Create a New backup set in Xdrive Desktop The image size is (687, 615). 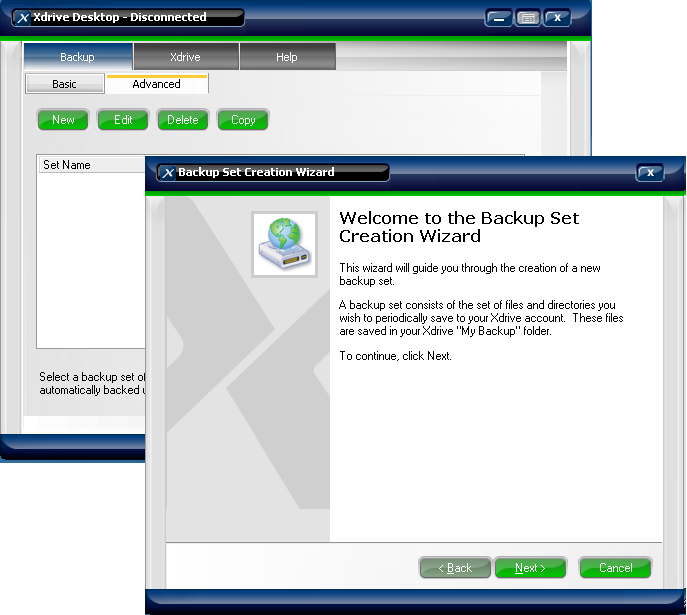[63, 120]
